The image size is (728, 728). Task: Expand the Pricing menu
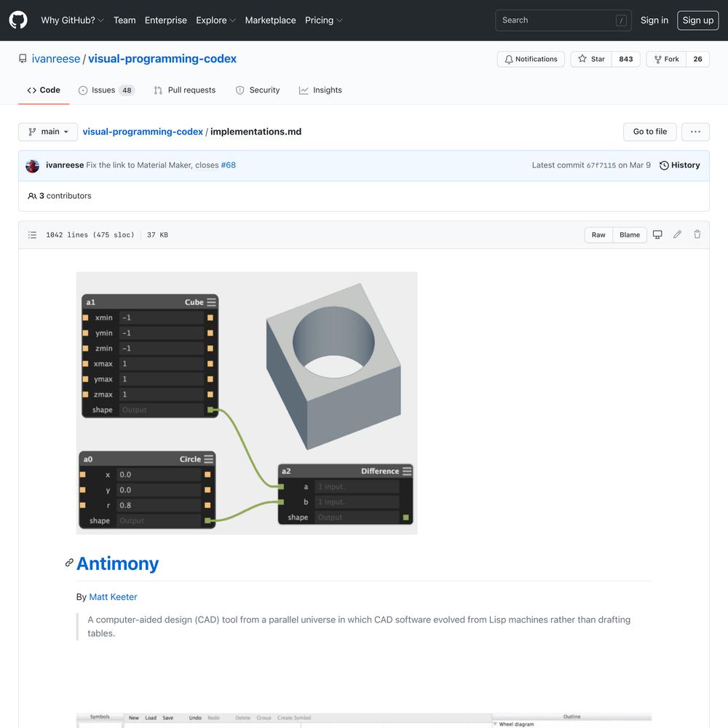tap(324, 20)
